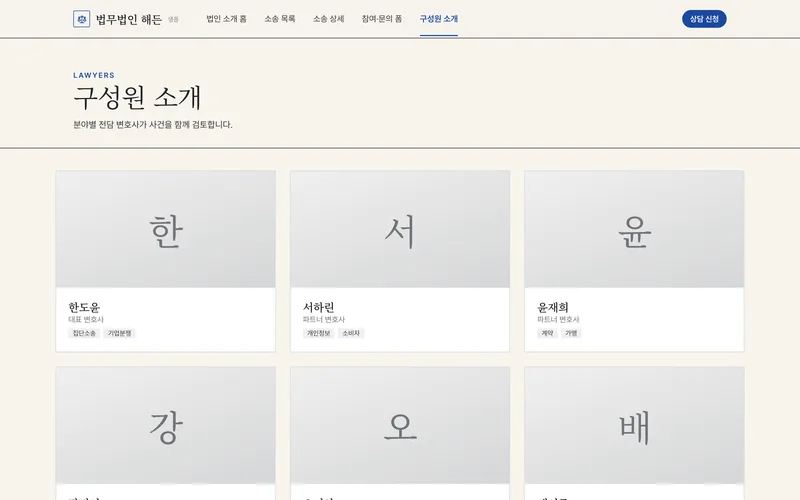The image size is (800, 500).
Task: Click the 가맹 tag on 윤재희 card
Action: [x=571, y=333]
